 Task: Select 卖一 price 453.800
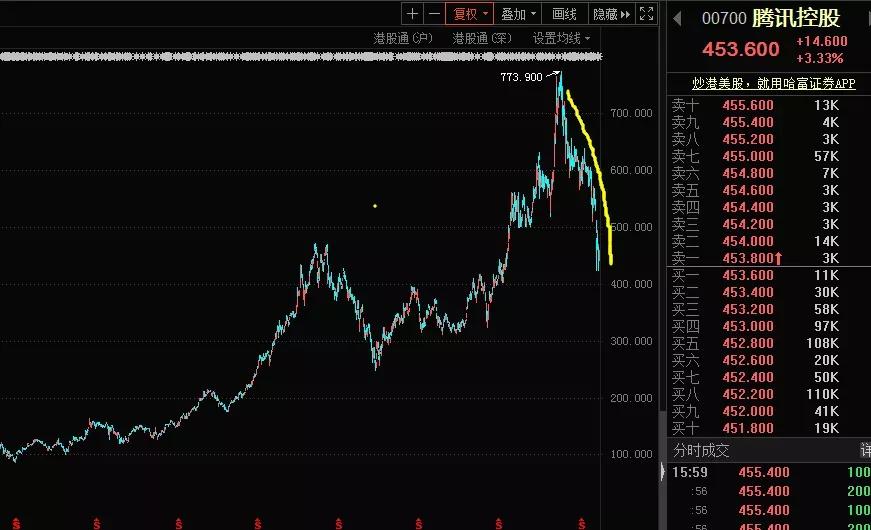(748, 258)
